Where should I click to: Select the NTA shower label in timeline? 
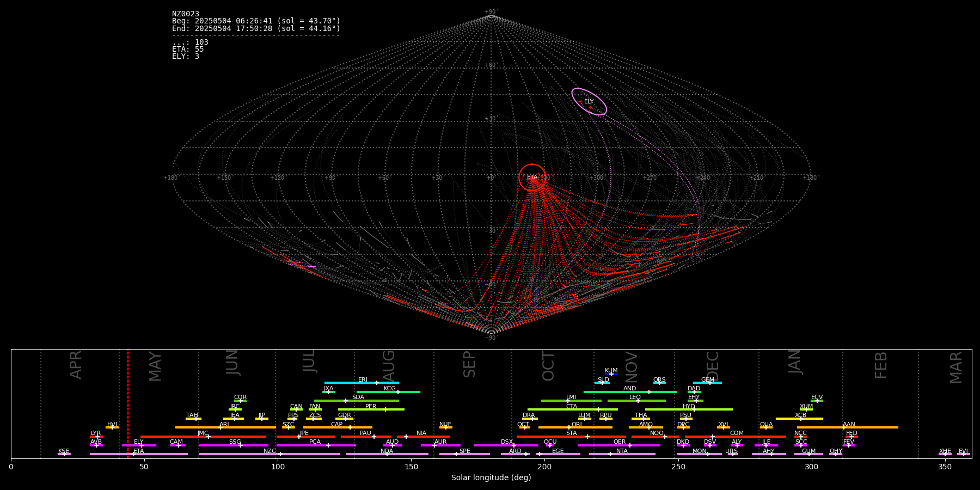click(x=622, y=451)
